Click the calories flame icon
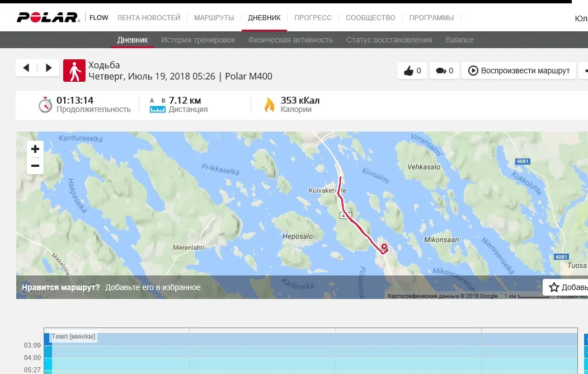 pos(269,105)
